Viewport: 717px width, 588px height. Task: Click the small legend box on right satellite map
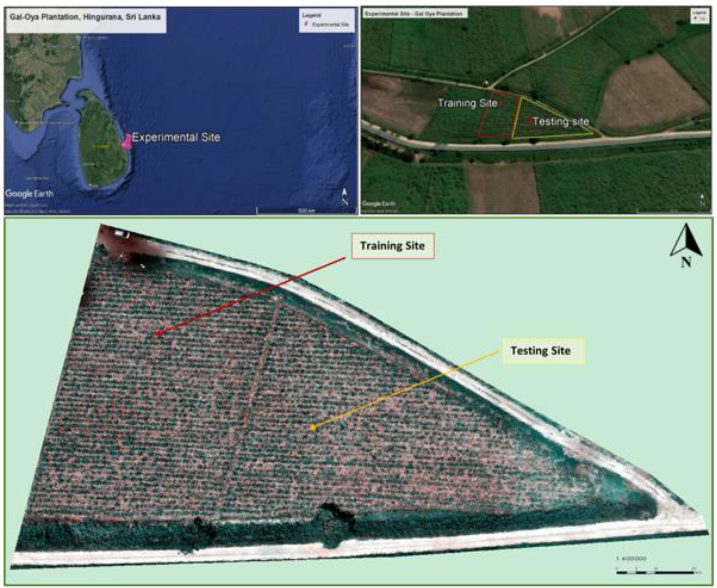click(700, 16)
